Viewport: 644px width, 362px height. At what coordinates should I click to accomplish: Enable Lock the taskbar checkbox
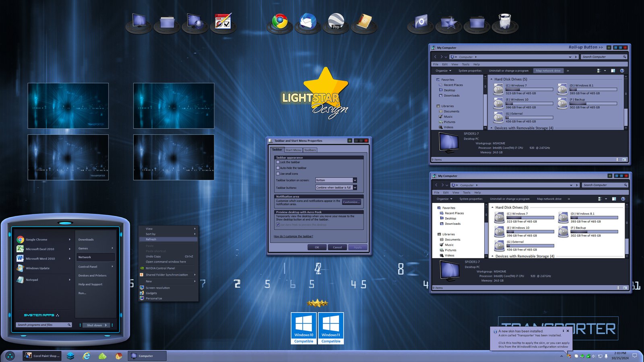278,162
